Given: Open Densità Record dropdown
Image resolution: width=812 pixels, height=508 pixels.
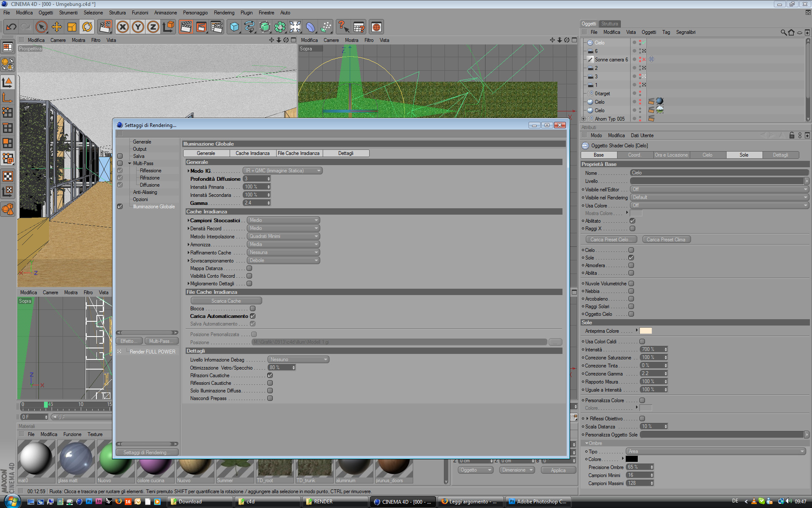Looking at the screenshot, I should click(x=283, y=228).
